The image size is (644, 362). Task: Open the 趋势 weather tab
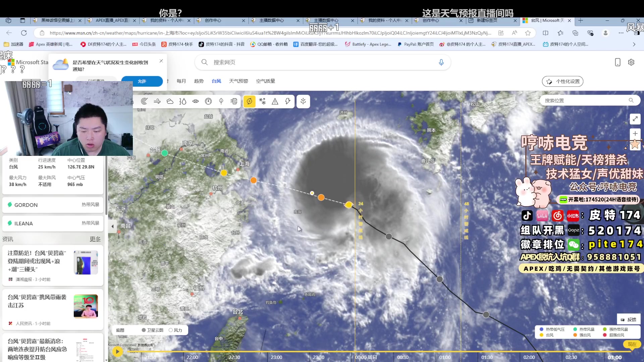[x=199, y=81]
